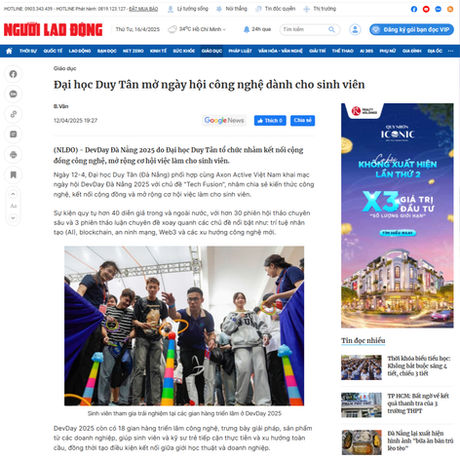
Task: Click the search magnifier icon
Action: (x=331, y=29)
